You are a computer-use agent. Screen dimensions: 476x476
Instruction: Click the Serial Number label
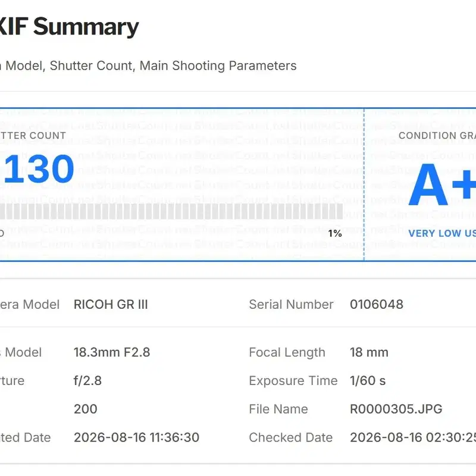pos(291,305)
